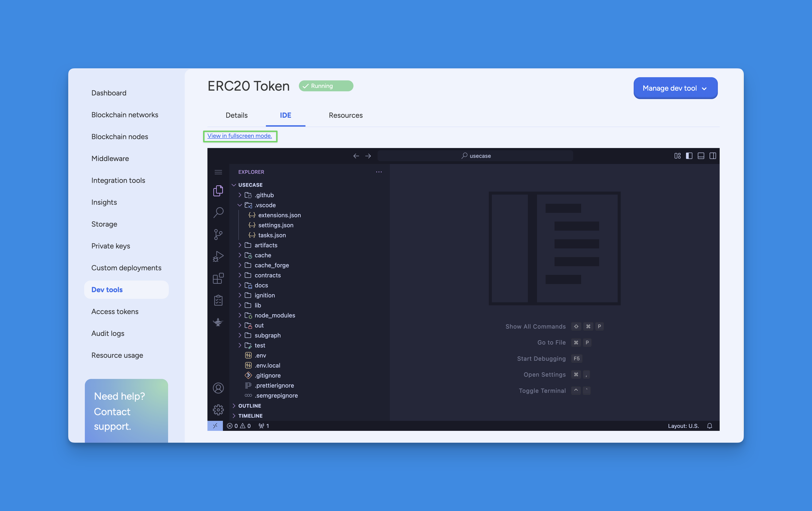Click the Run and Debug icon in sidebar
This screenshot has width=812, height=511.
click(217, 256)
